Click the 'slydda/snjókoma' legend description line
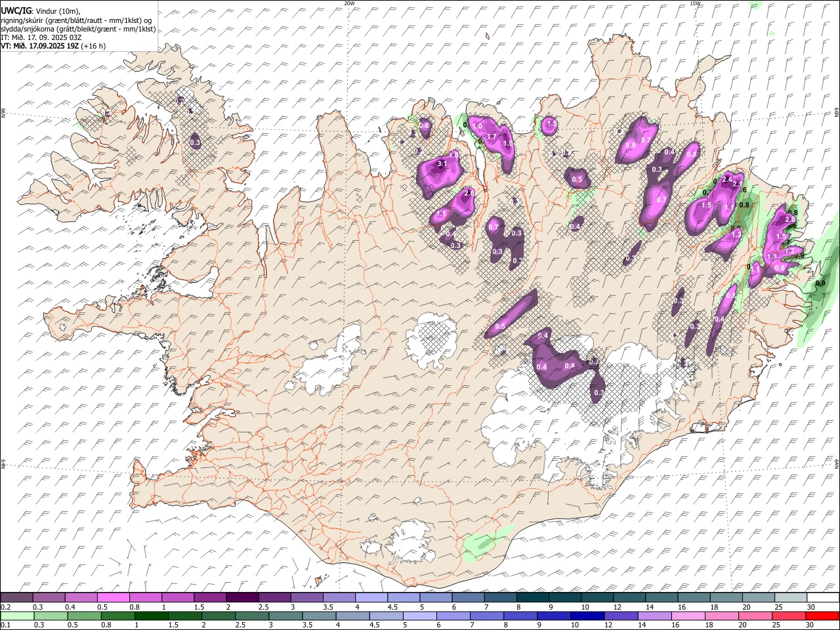Screen dimensions: 840x630 pos(78,29)
